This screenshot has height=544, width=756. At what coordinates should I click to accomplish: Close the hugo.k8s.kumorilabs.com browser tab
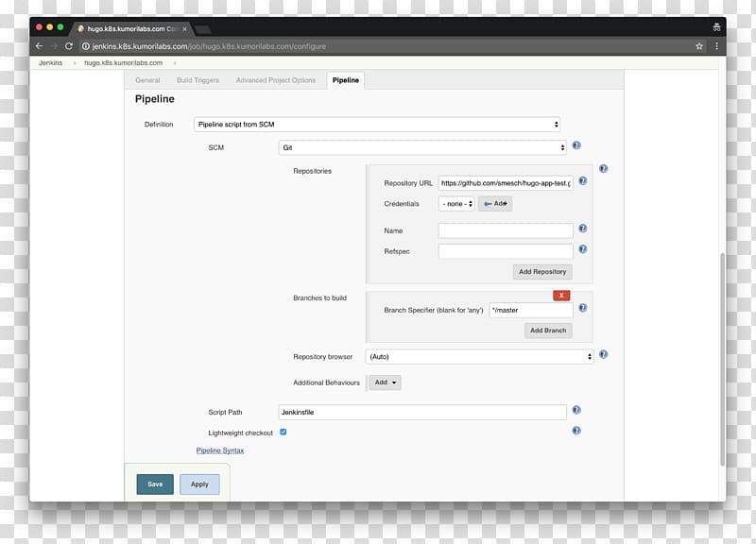tap(184, 29)
